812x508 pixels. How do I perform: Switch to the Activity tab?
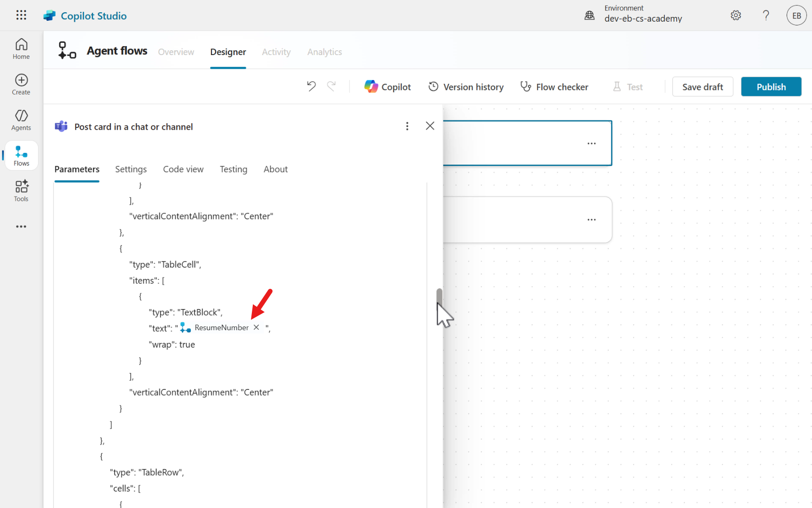tap(276, 52)
